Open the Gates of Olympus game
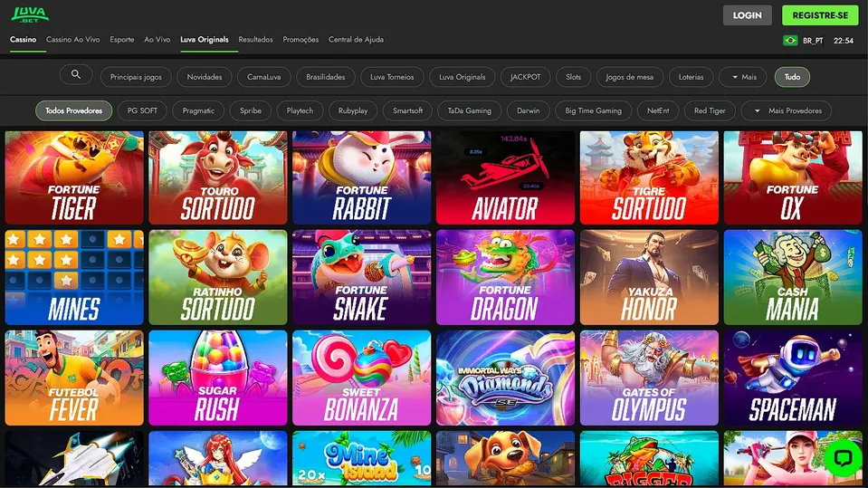868x488 pixels. click(649, 378)
